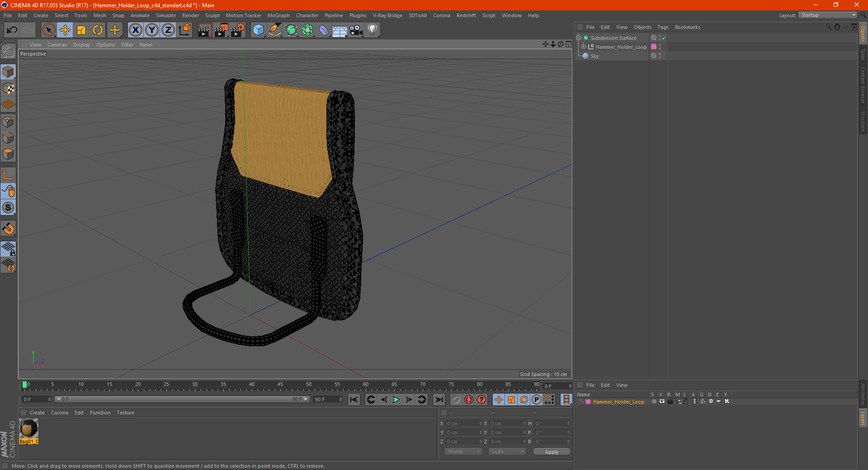Open Edit Render Settings icon

pyautogui.click(x=238, y=30)
